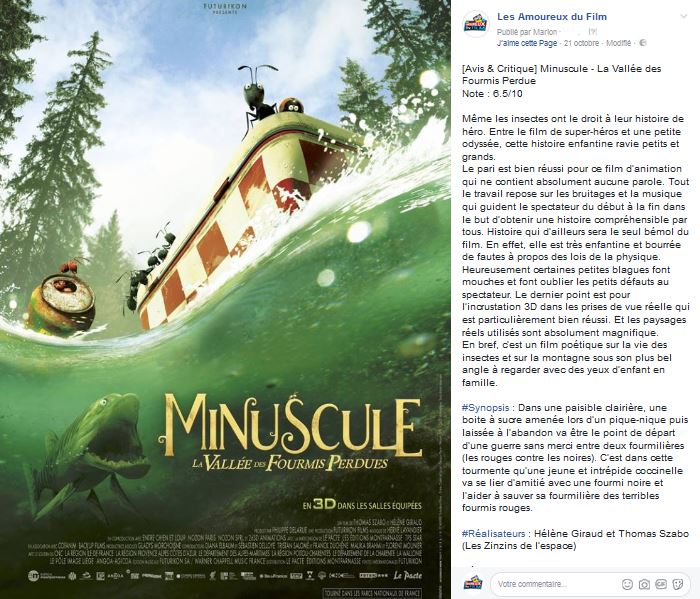The width and height of the screenshot is (700, 599).
Task: Click the #Réalisateurs hashtag
Action: pos(494,534)
